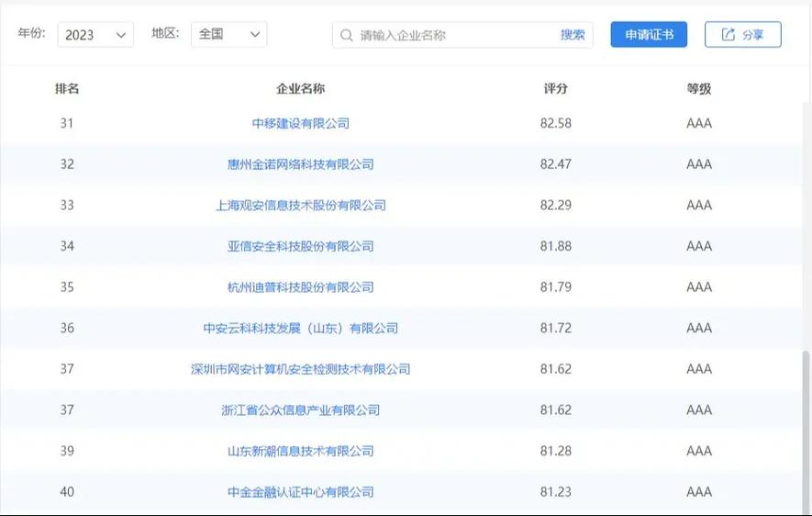Click rank number 32
Screen dimensions: 812x516
tap(67, 164)
